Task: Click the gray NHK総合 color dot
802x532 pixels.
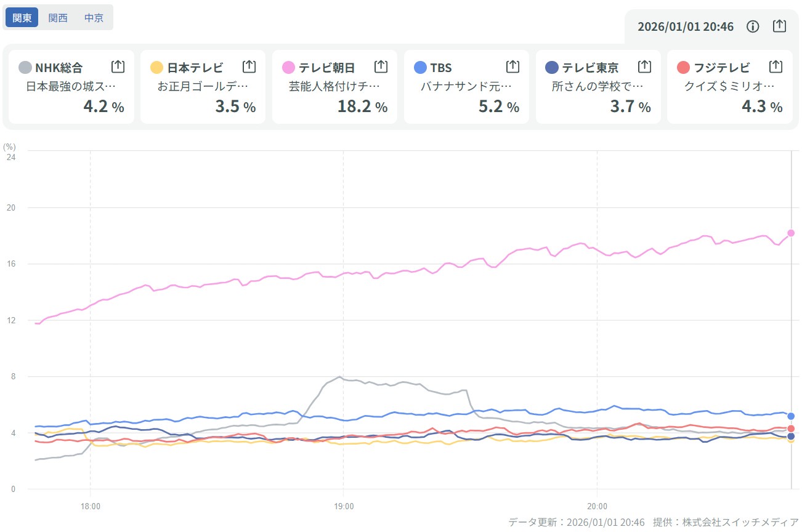Action: click(25, 68)
